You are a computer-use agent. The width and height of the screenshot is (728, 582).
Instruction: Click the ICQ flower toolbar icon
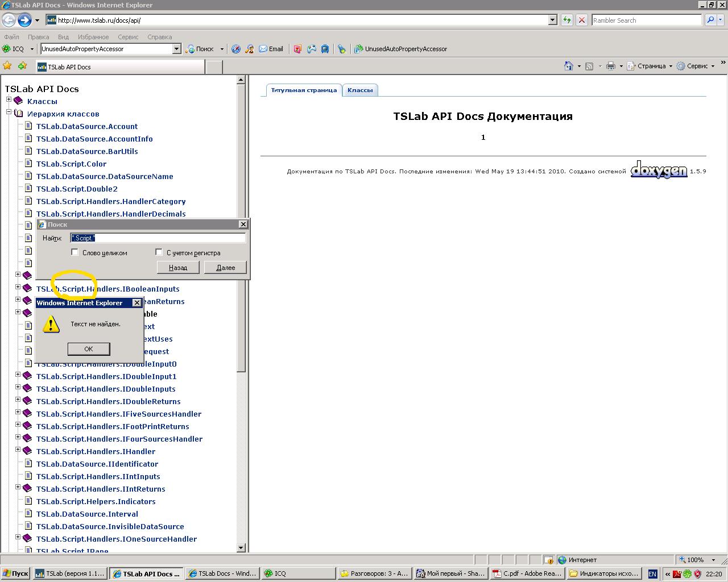click(6, 49)
